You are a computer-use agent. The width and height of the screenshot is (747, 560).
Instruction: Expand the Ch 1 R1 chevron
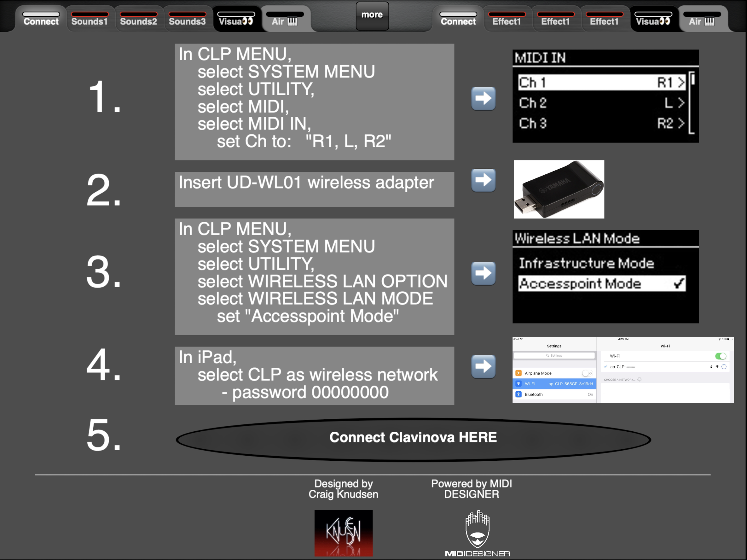[x=681, y=82]
